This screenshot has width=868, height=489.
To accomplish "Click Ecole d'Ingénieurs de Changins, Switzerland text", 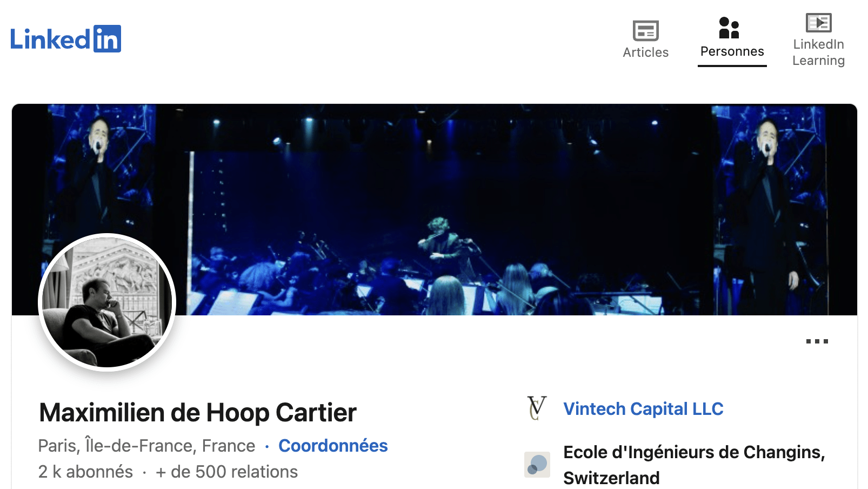I will click(694, 465).
